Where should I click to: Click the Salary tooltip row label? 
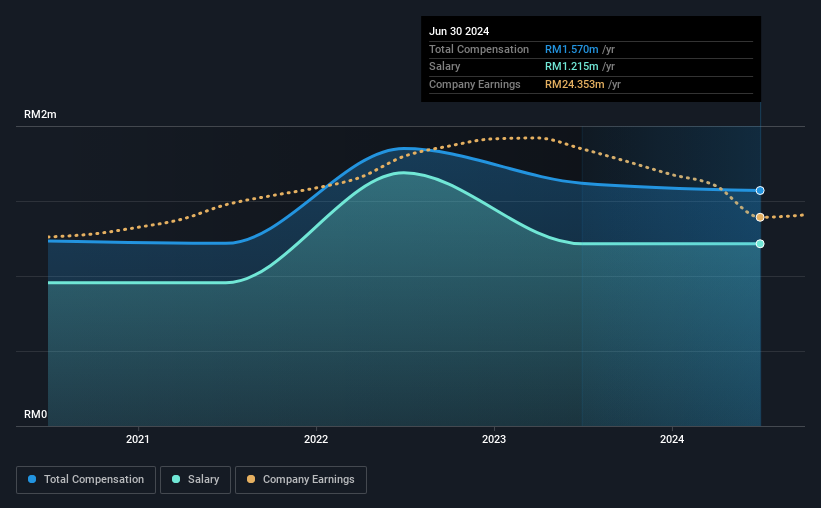444,67
